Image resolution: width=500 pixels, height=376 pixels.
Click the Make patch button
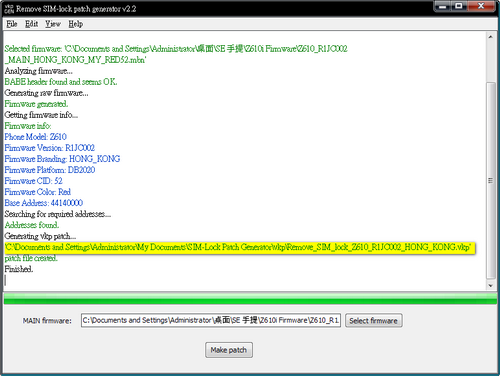pyautogui.click(x=229, y=350)
